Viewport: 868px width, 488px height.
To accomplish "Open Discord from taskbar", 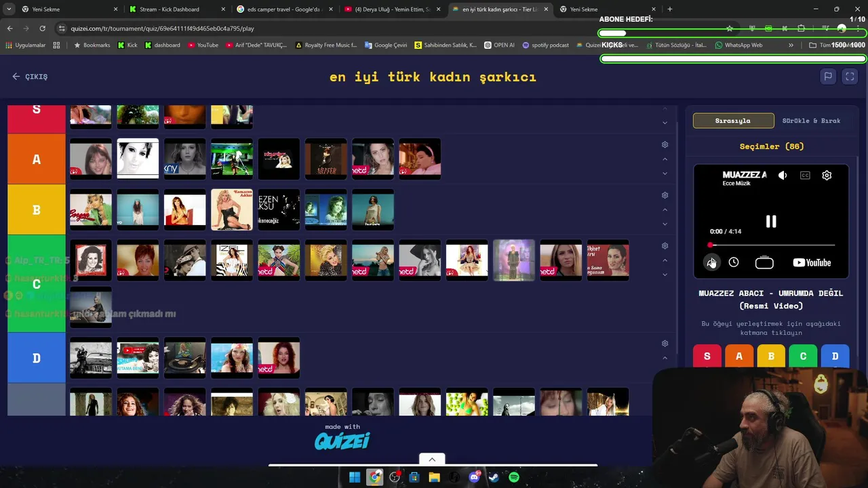I will [x=474, y=477].
